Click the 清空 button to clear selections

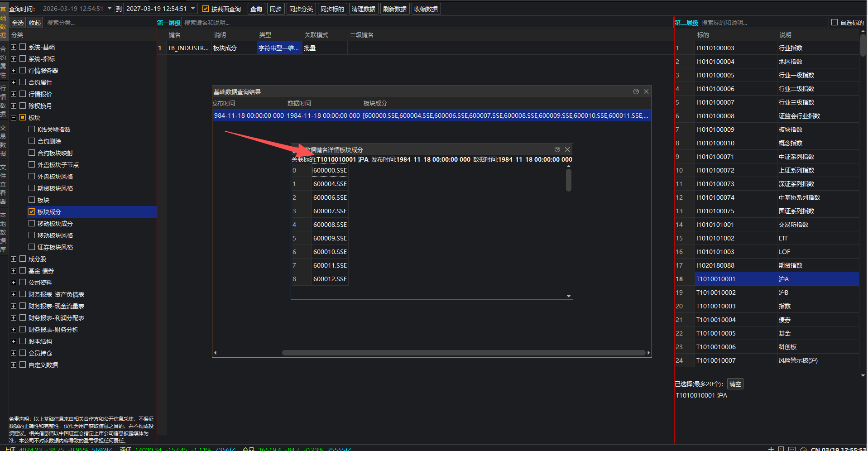tap(735, 384)
